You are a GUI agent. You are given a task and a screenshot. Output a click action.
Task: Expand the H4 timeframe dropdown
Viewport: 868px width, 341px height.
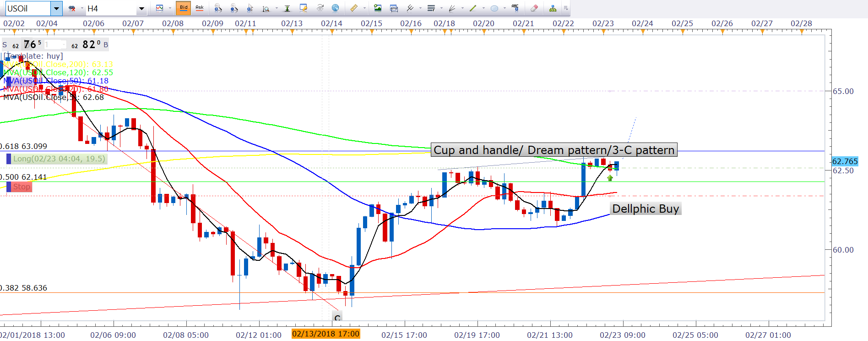[141, 8]
